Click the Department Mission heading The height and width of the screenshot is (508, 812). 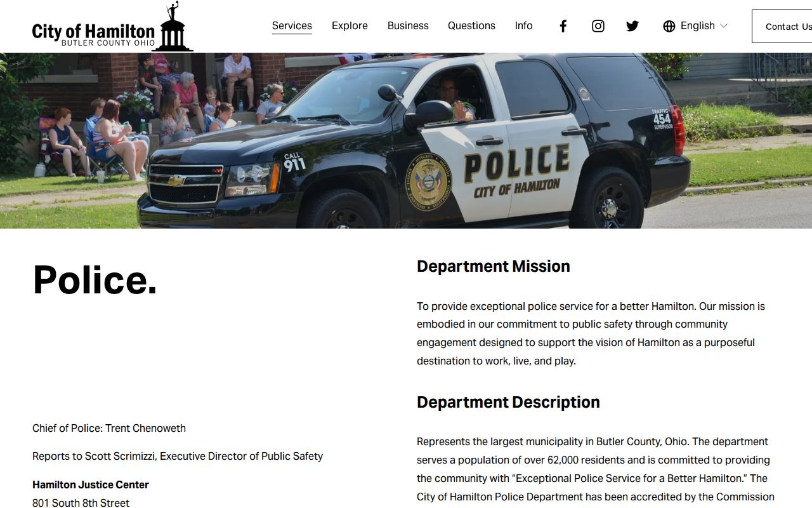tap(494, 266)
